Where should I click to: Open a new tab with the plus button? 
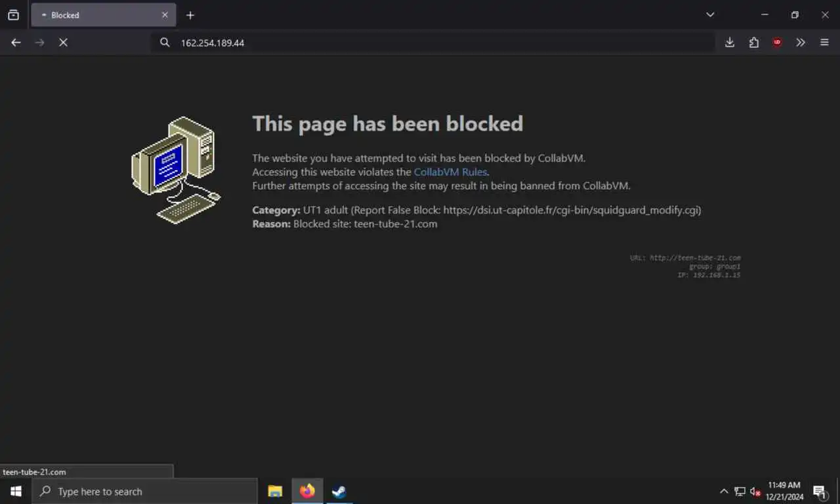(190, 15)
